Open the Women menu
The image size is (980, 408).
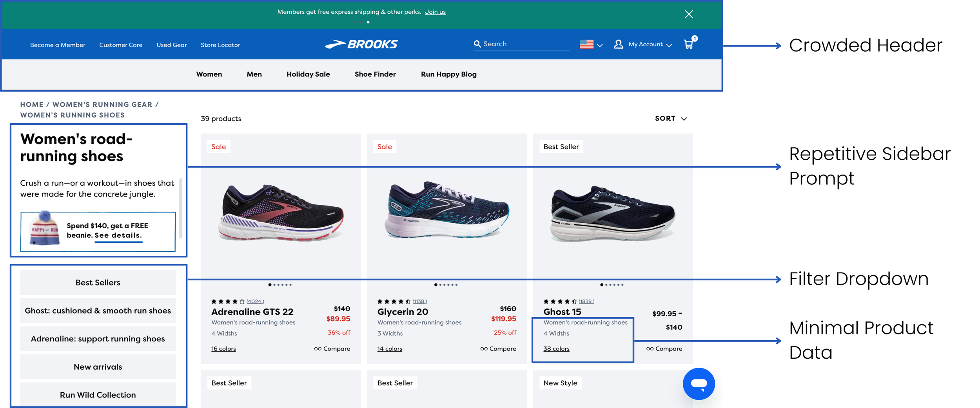click(209, 74)
